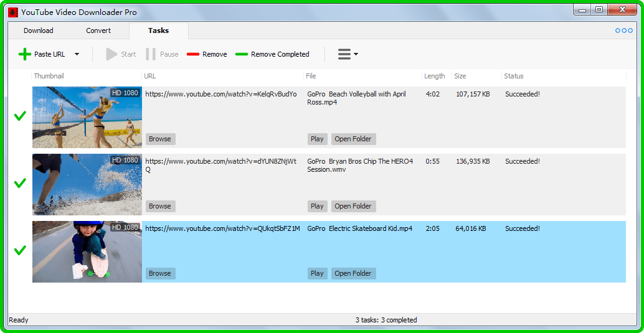Select URL ending in QUkqtSbFZ1M
Screen dimensions: 644x333
click(x=222, y=228)
